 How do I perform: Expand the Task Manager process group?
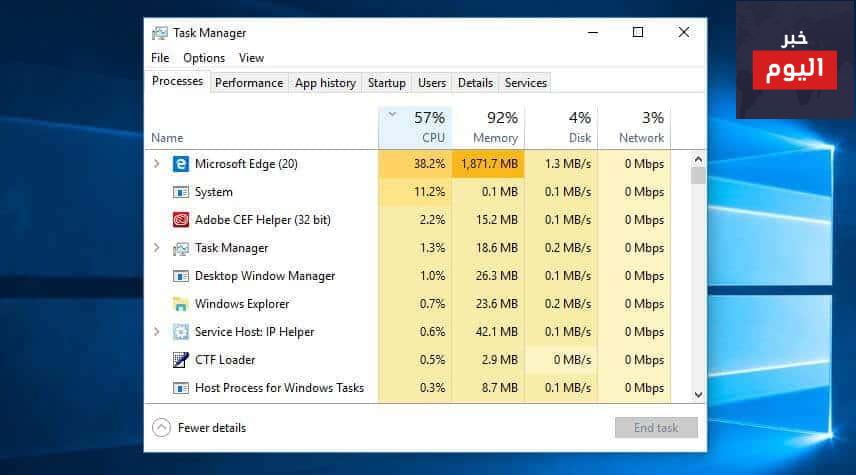point(157,248)
